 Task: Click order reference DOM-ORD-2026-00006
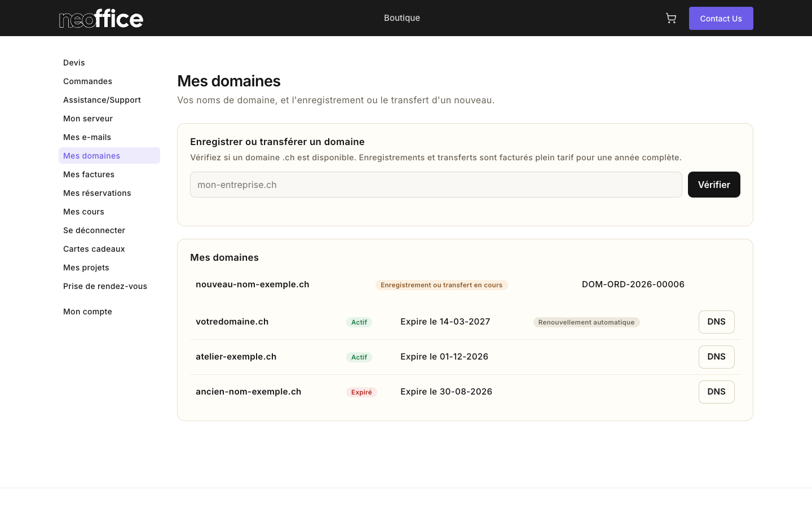coord(633,284)
